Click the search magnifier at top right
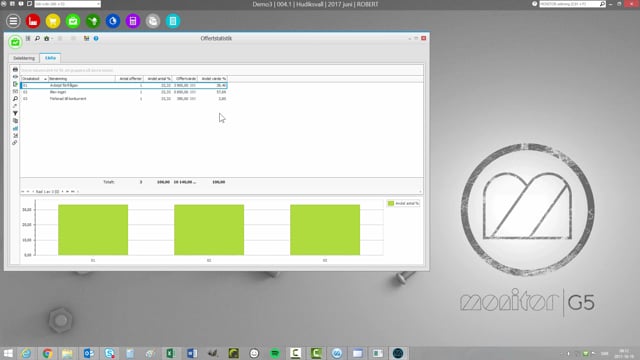Image resolution: width=640 pixels, height=360 pixels. pyautogui.click(x=602, y=4)
